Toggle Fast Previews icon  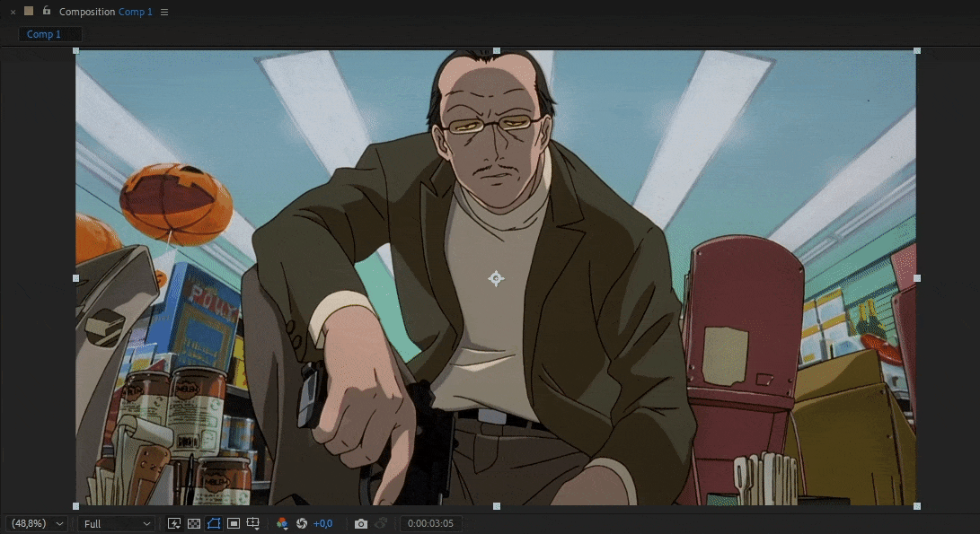point(174,523)
